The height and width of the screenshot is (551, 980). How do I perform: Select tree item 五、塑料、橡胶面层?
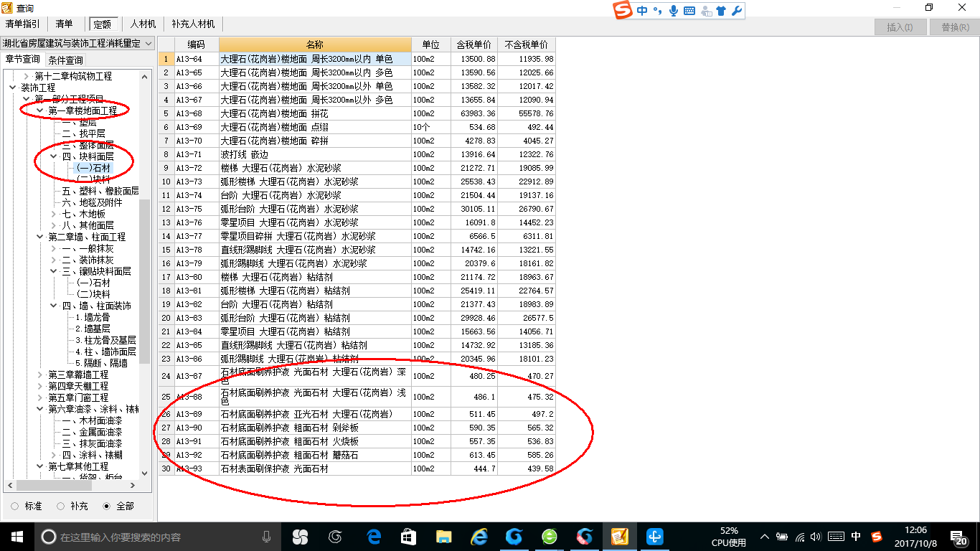pos(100,191)
